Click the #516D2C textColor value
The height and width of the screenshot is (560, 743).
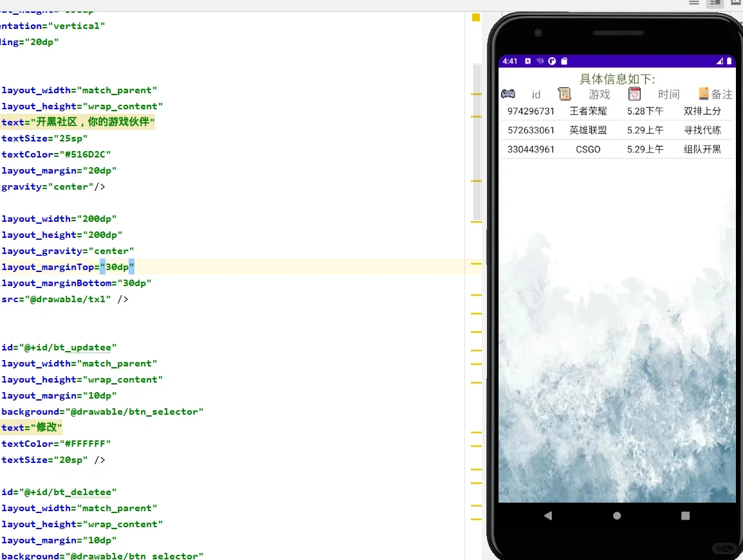(x=86, y=154)
